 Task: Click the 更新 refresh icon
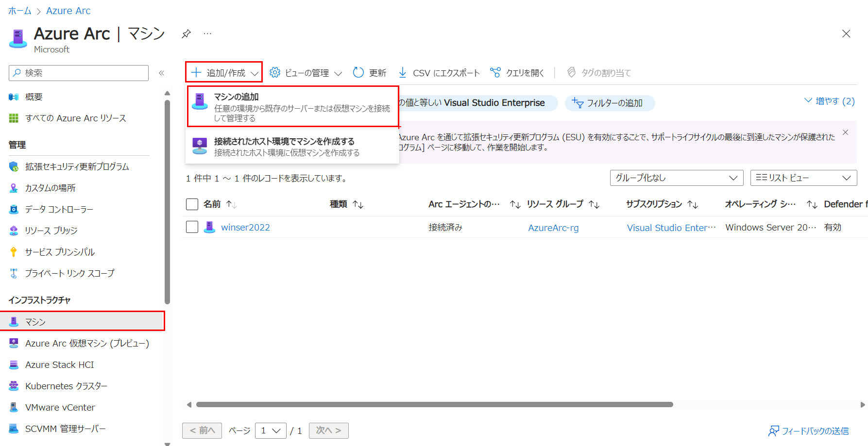click(358, 72)
